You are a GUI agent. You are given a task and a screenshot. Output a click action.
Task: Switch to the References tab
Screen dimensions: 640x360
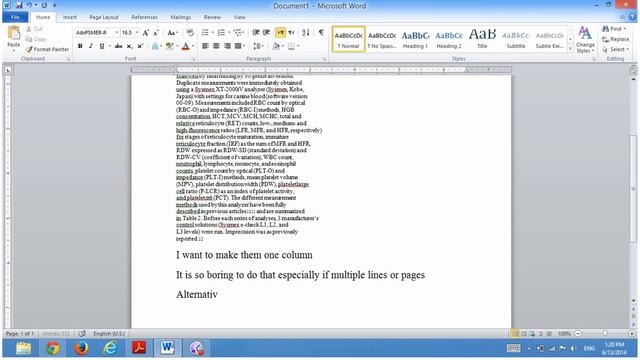(x=144, y=17)
